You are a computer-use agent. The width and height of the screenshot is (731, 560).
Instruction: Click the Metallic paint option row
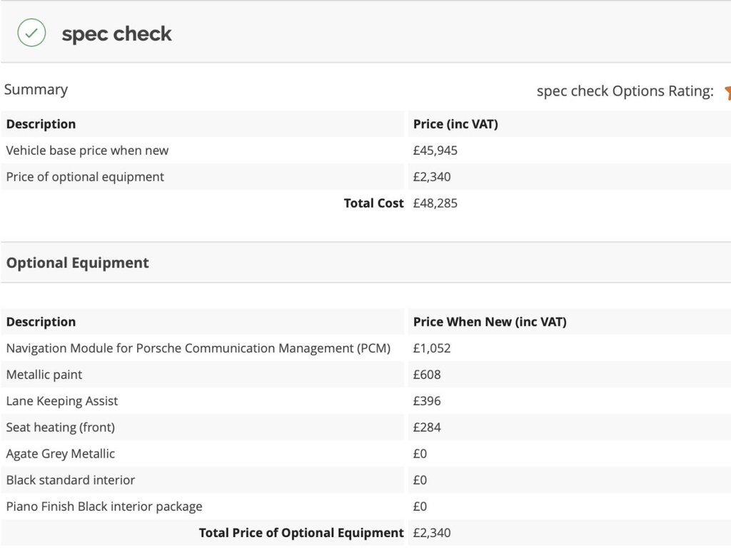click(x=44, y=375)
